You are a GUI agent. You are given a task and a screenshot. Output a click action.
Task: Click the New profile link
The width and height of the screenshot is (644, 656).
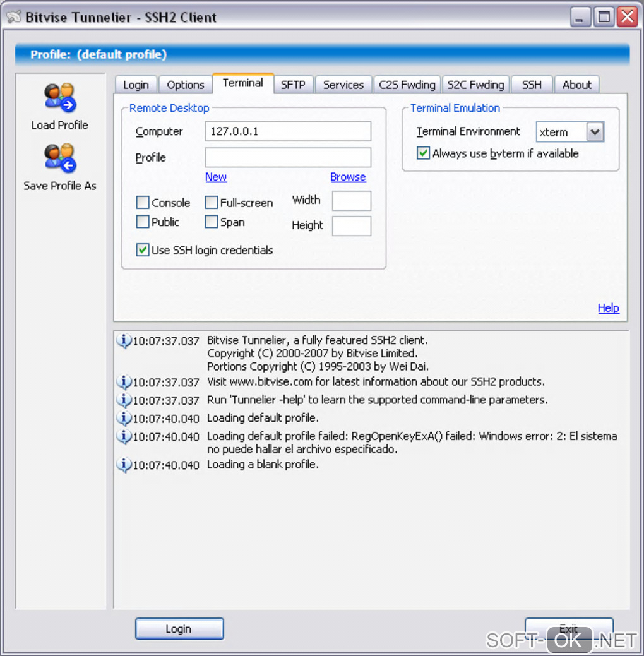216,177
